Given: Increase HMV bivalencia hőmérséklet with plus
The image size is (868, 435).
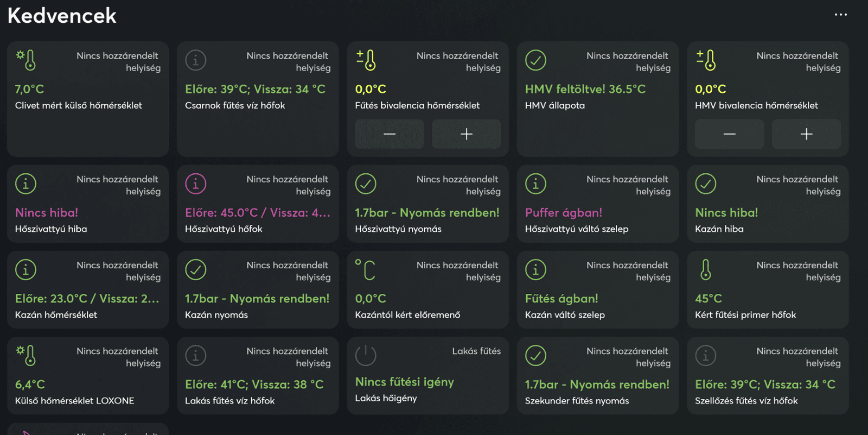Looking at the screenshot, I should 806,134.
